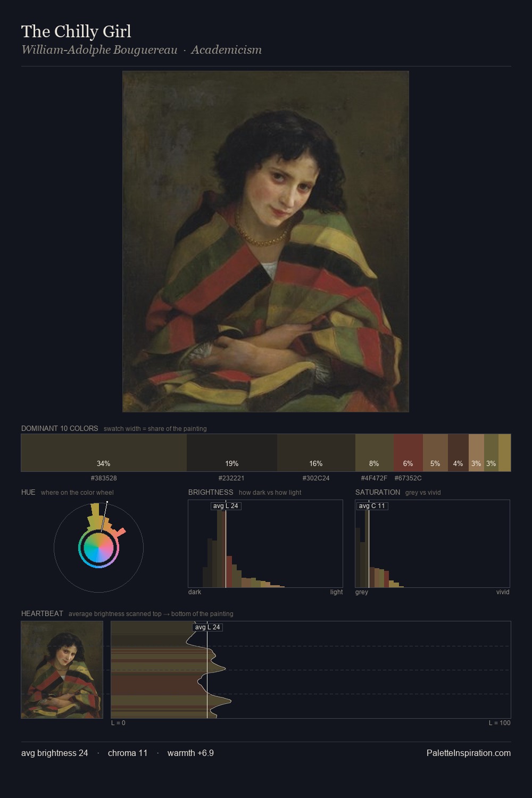Click the L = 100 axis label

(500, 723)
